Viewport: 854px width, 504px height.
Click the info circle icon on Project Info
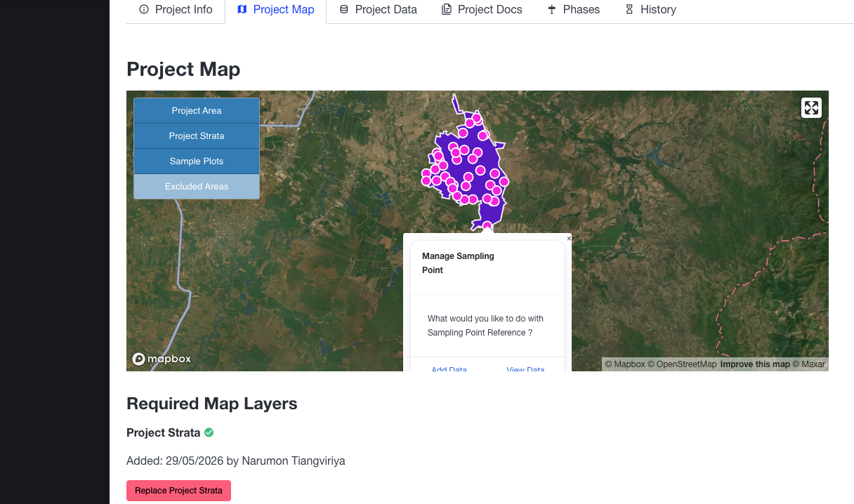pyautogui.click(x=144, y=10)
